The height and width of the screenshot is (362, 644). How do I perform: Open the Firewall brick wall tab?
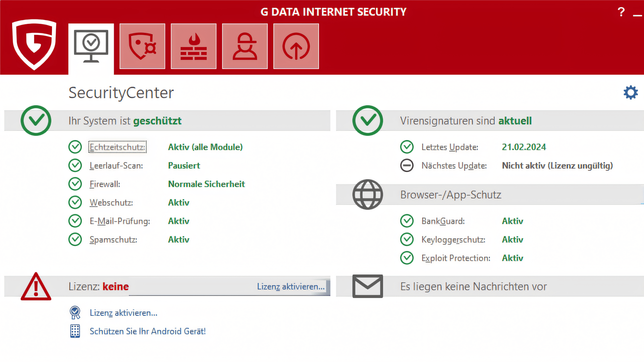tap(194, 46)
